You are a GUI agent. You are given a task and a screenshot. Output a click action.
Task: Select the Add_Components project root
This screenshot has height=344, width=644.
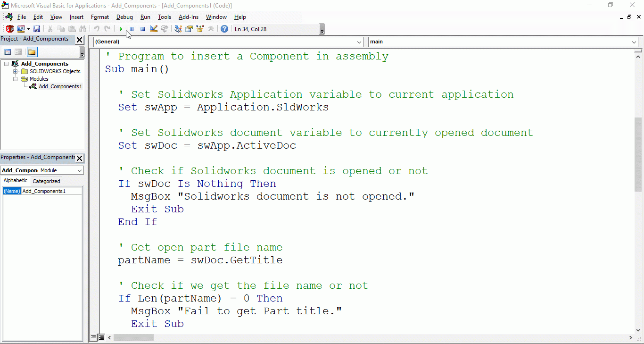coord(45,64)
